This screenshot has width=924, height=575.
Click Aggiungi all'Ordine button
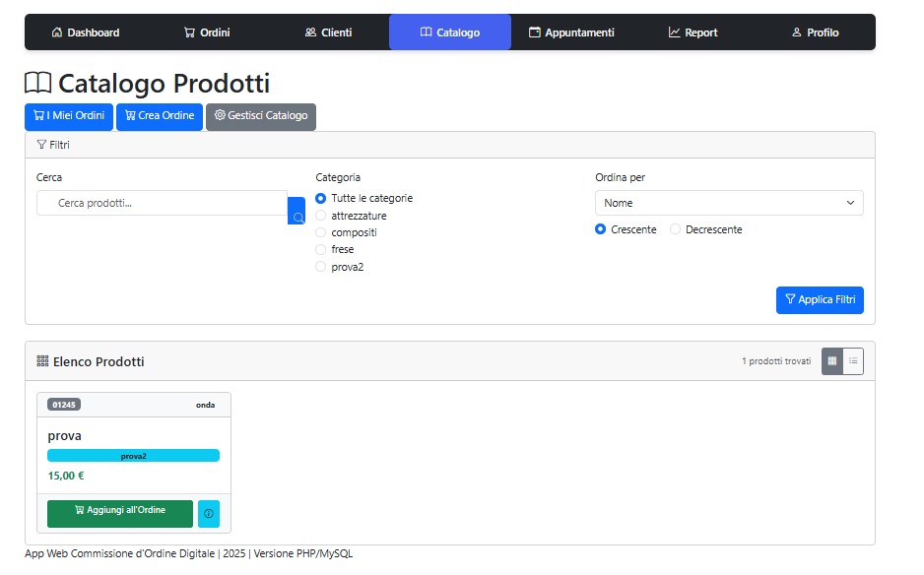coord(120,513)
